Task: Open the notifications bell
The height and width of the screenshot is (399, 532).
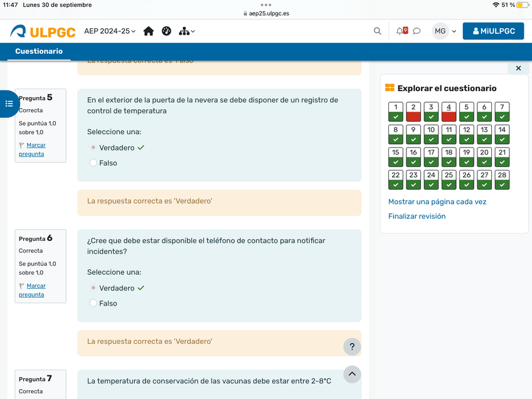Action: click(400, 31)
